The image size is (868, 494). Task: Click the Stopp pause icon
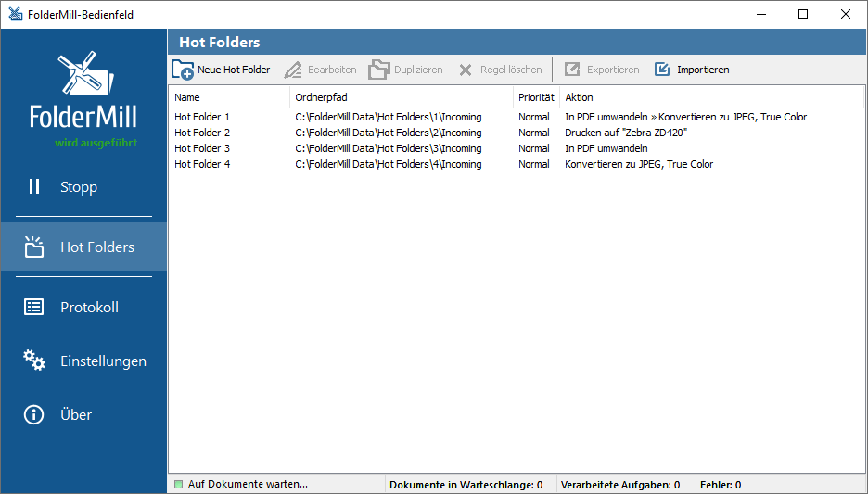click(33, 186)
